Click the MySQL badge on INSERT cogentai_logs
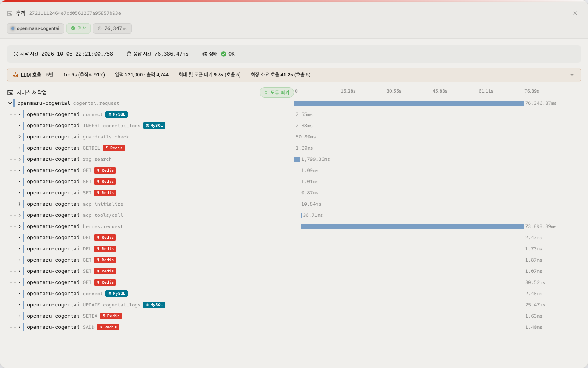 (x=154, y=126)
